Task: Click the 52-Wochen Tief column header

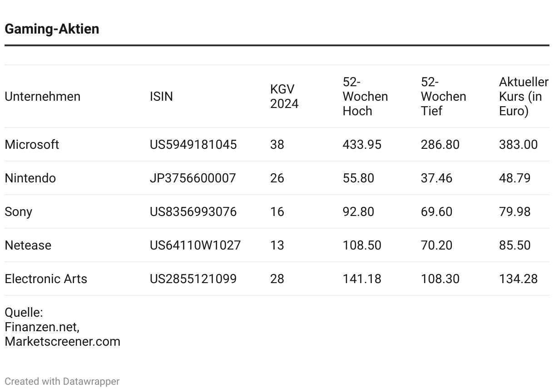Action: (x=443, y=96)
